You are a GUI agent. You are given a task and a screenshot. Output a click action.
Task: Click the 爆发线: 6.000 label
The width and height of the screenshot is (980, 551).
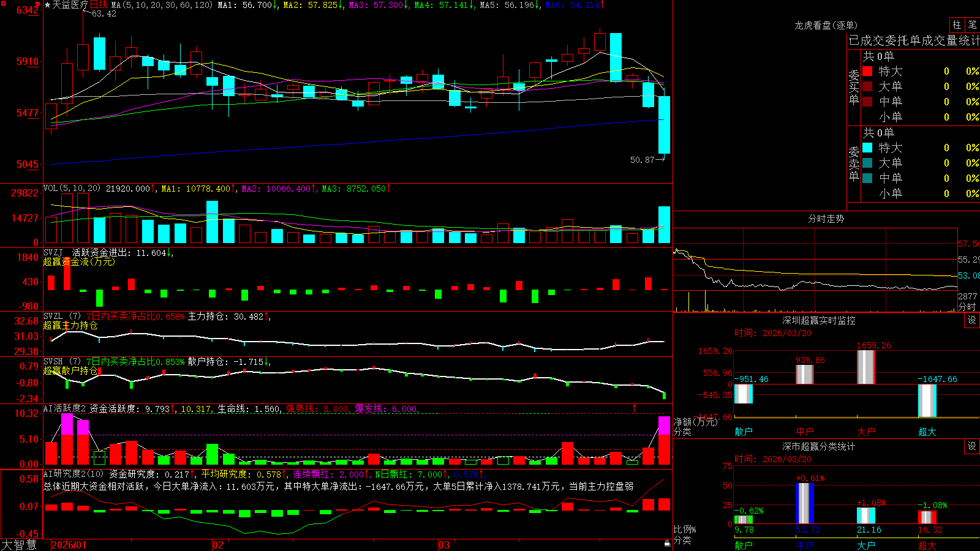point(386,409)
